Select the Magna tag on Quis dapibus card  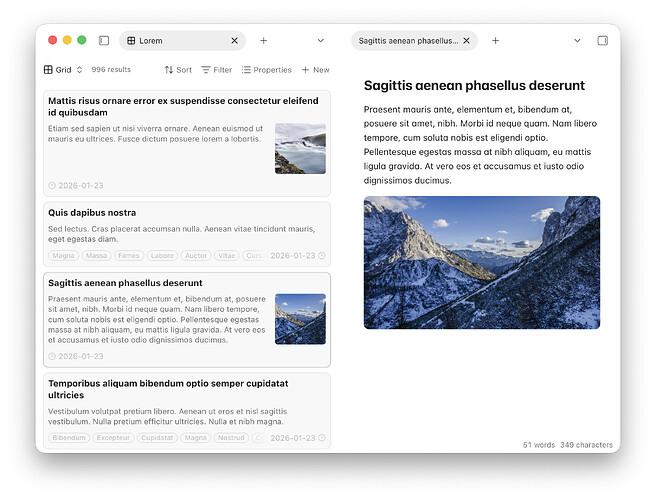tap(64, 256)
